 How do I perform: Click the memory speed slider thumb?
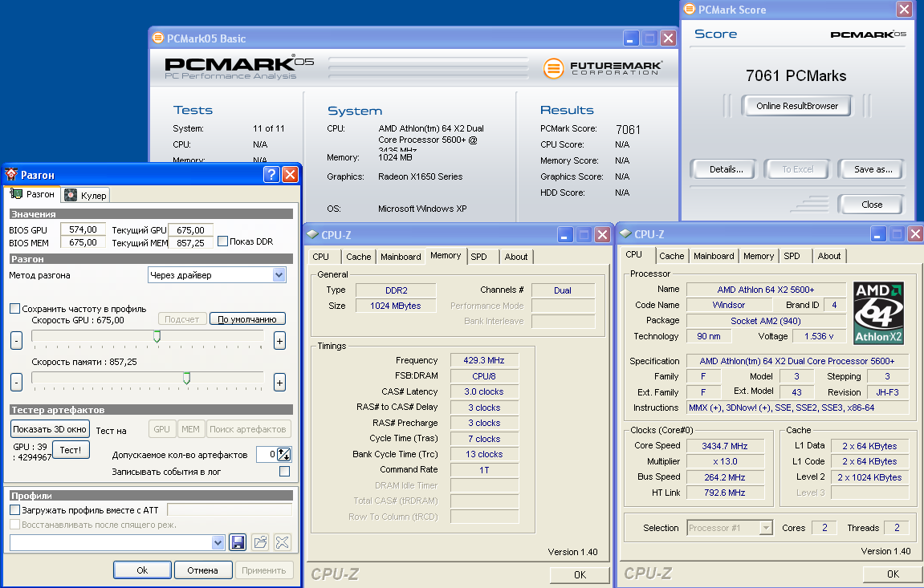[186, 379]
